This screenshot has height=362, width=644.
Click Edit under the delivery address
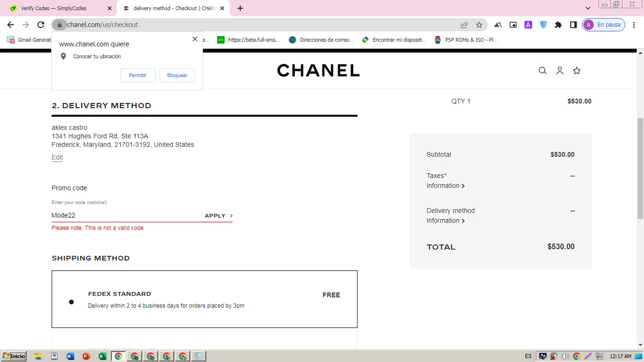click(57, 157)
